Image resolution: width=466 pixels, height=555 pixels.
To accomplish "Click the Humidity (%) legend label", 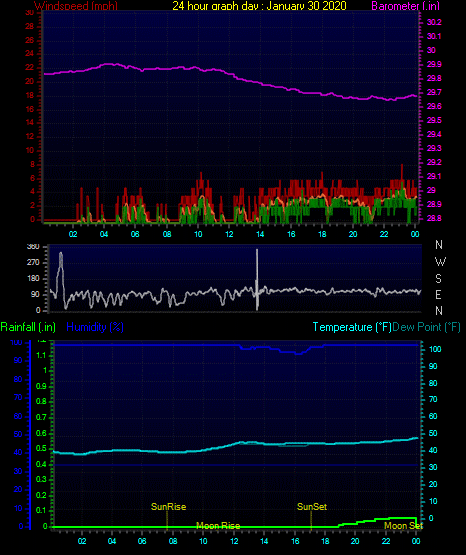I will (x=95, y=327).
